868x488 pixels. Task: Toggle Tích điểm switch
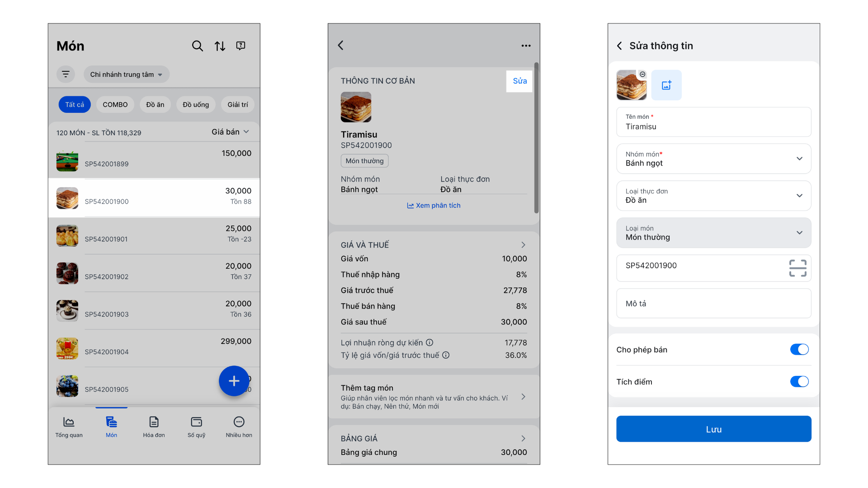799,381
